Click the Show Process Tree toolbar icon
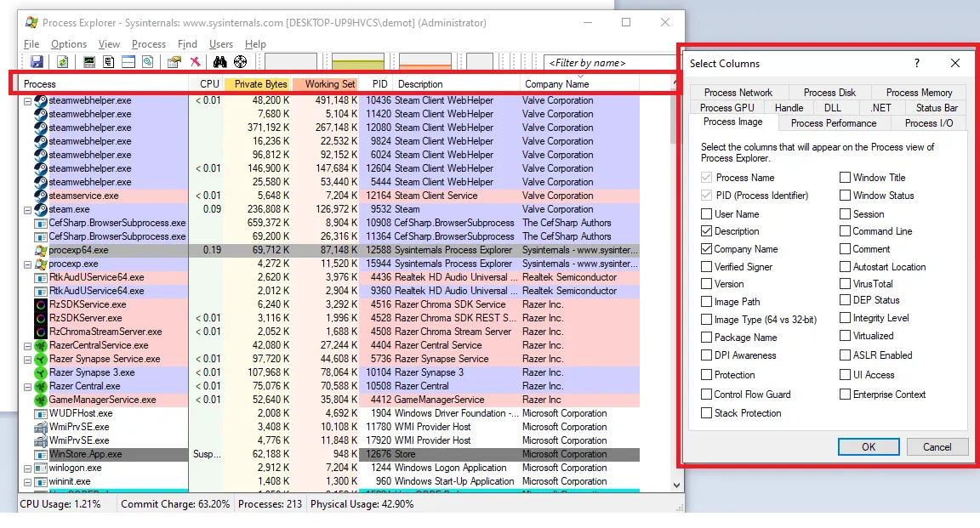The width and height of the screenshot is (980, 528). (x=109, y=62)
